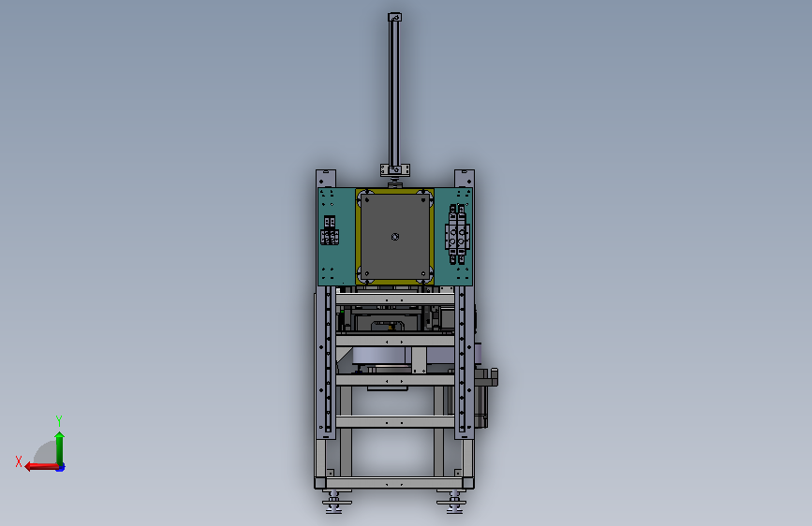This screenshot has height=526, width=812.
Task: Select the right leveling foot at the base
Action: [452, 503]
